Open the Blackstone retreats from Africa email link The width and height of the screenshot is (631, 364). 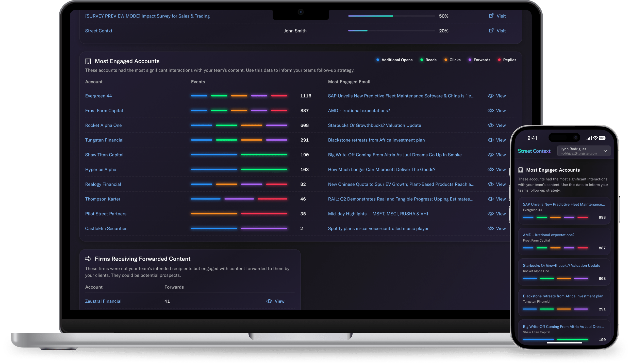[x=376, y=140]
